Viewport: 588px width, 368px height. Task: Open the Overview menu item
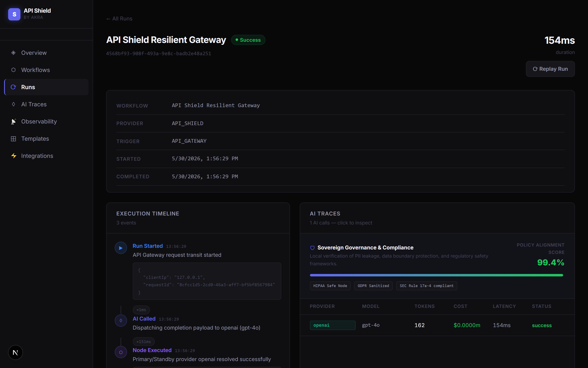pyautogui.click(x=46, y=53)
